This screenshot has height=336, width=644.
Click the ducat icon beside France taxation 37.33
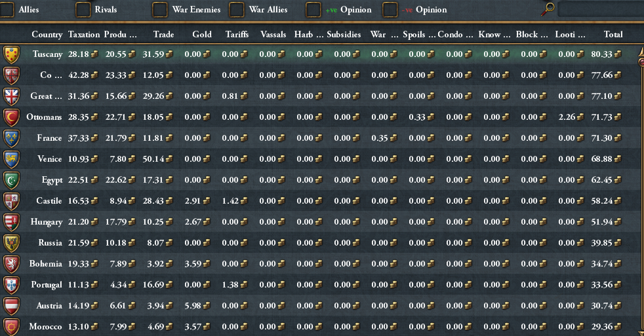tap(94, 138)
